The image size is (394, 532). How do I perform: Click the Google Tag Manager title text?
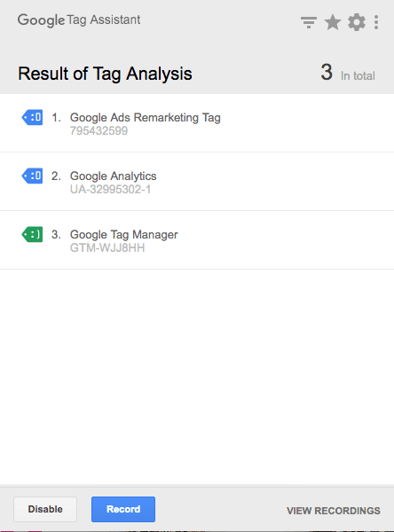tap(123, 234)
